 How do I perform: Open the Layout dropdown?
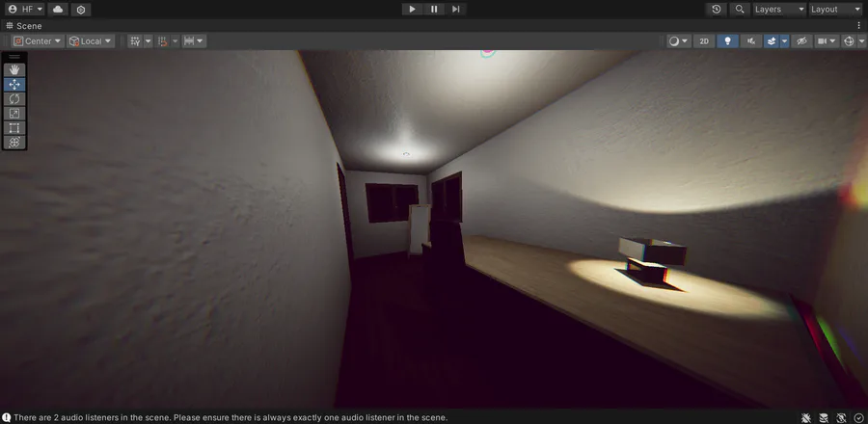(835, 10)
